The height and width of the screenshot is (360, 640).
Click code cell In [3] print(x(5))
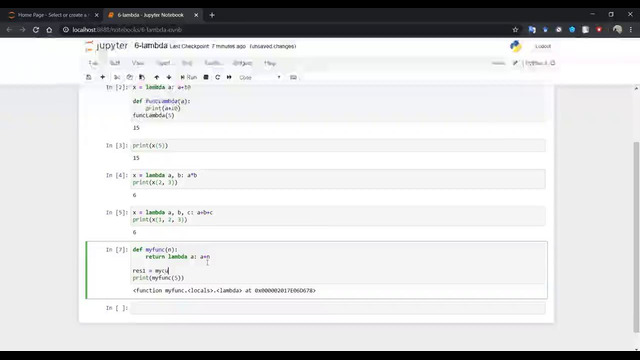coord(338,145)
